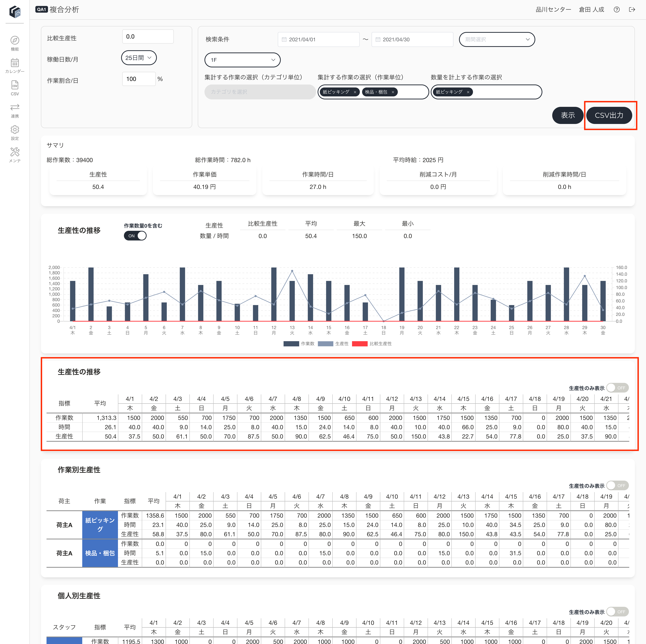Click the QA1 badge in header
Image resolution: width=646 pixels, height=644 pixels.
[x=41, y=9]
